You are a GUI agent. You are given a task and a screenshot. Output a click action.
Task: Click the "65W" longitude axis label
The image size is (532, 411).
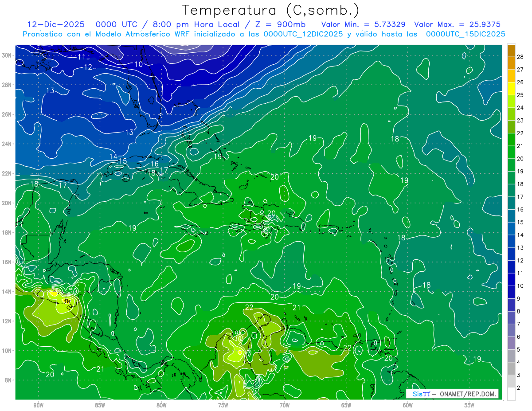click(x=346, y=405)
